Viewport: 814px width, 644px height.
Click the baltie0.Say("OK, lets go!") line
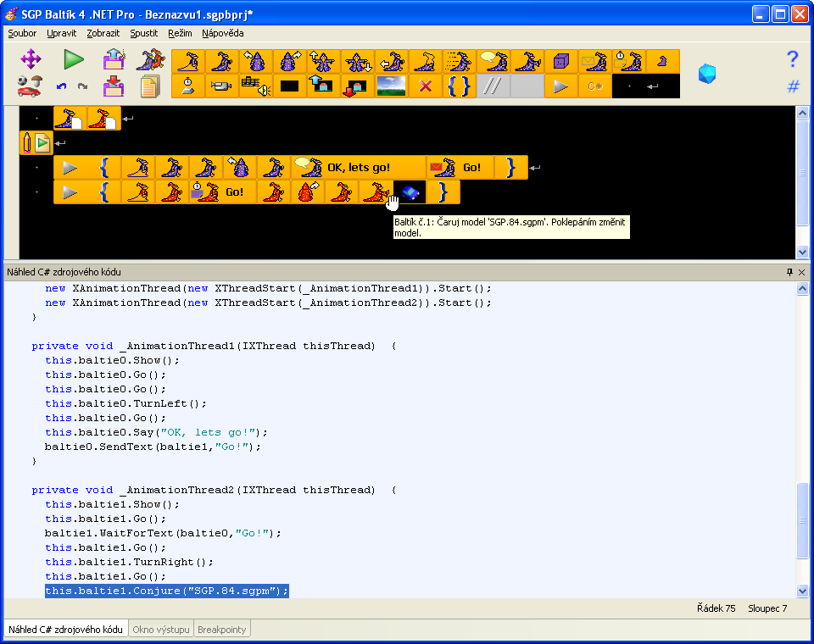156,432
